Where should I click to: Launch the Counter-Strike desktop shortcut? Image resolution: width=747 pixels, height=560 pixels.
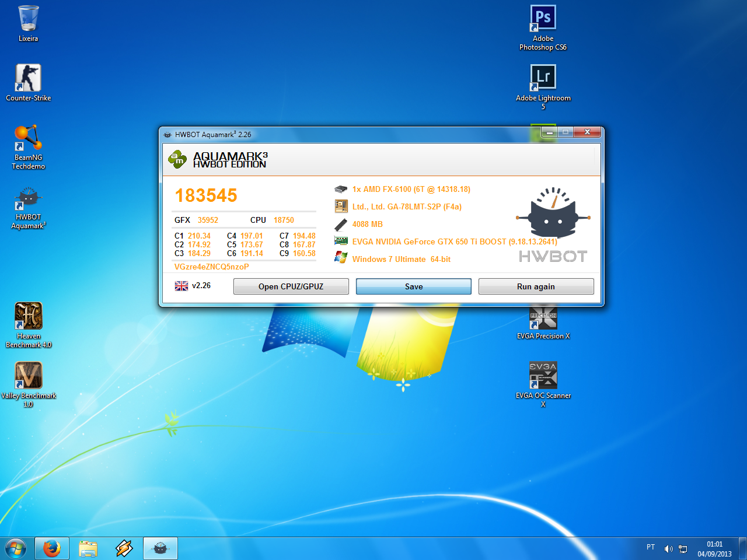point(28,83)
